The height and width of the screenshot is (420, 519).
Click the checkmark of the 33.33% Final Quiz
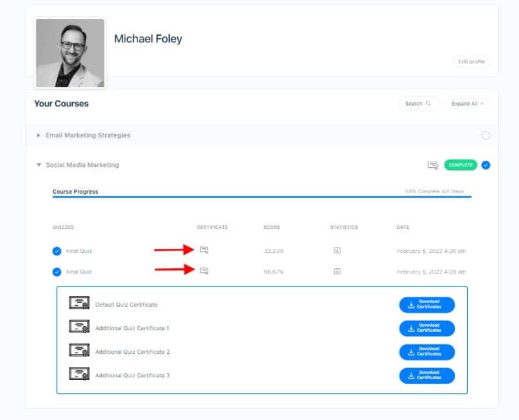(x=57, y=251)
